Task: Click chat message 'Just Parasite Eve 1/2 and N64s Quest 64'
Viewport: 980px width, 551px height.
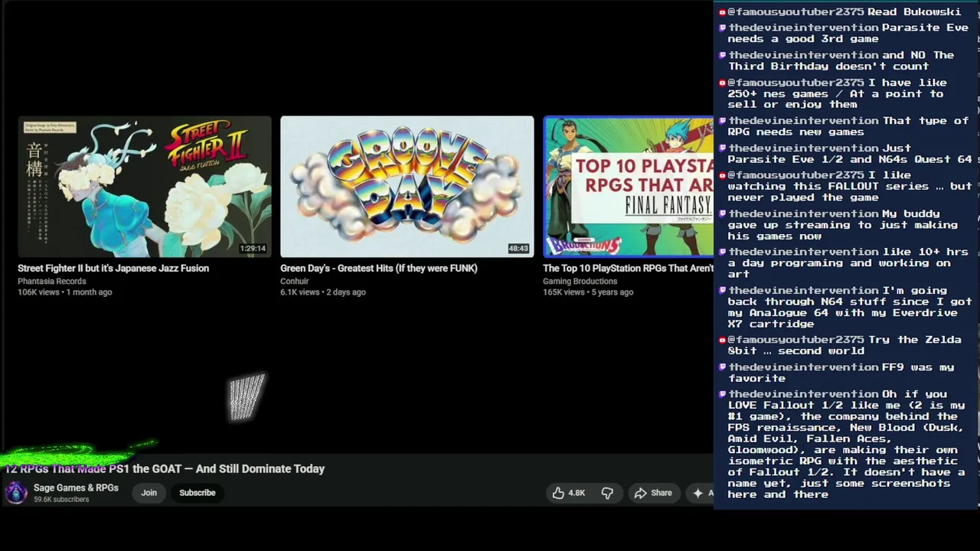Action: (x=845, y=154)
